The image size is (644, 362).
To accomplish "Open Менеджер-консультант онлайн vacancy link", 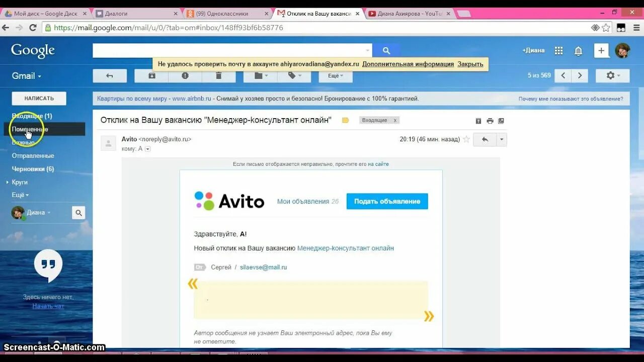I will tap(346, 248).
